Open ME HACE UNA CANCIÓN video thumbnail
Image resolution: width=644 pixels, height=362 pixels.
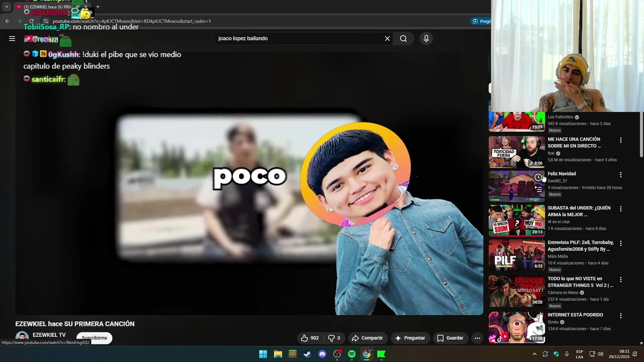point(517,152)
